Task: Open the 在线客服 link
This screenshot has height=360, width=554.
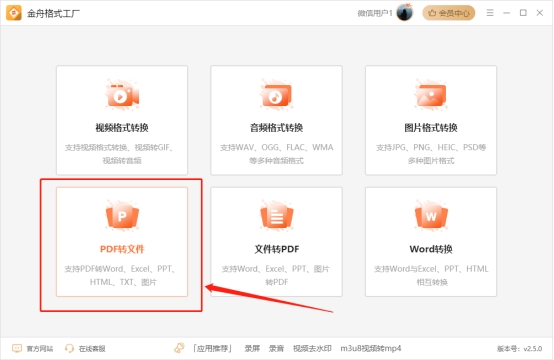Action: 92,349
